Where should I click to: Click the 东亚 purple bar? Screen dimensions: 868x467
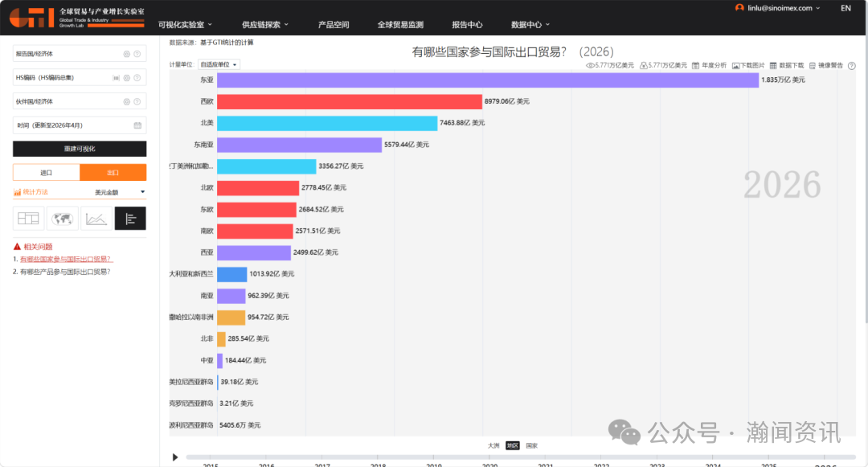tap(488, 80)
